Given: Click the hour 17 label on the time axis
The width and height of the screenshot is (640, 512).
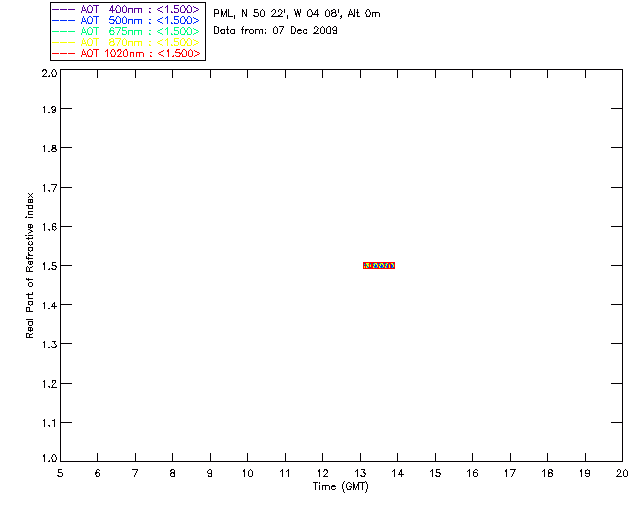Looking at the screenshot, I should [x=510, y=473].
